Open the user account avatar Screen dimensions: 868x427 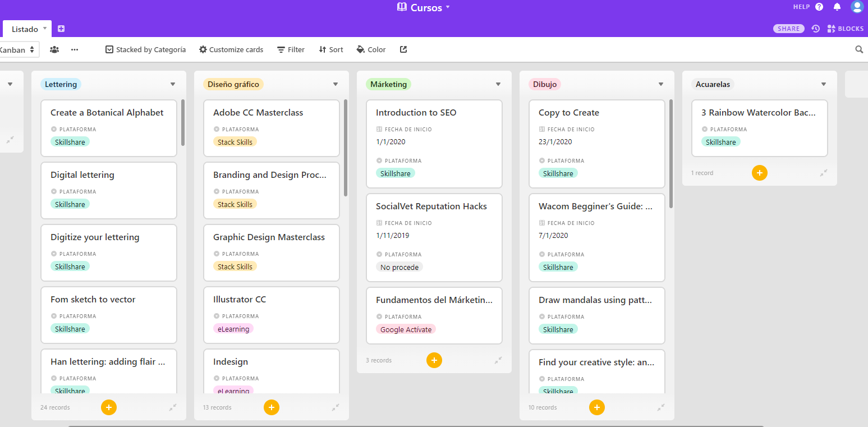point(857,7)
